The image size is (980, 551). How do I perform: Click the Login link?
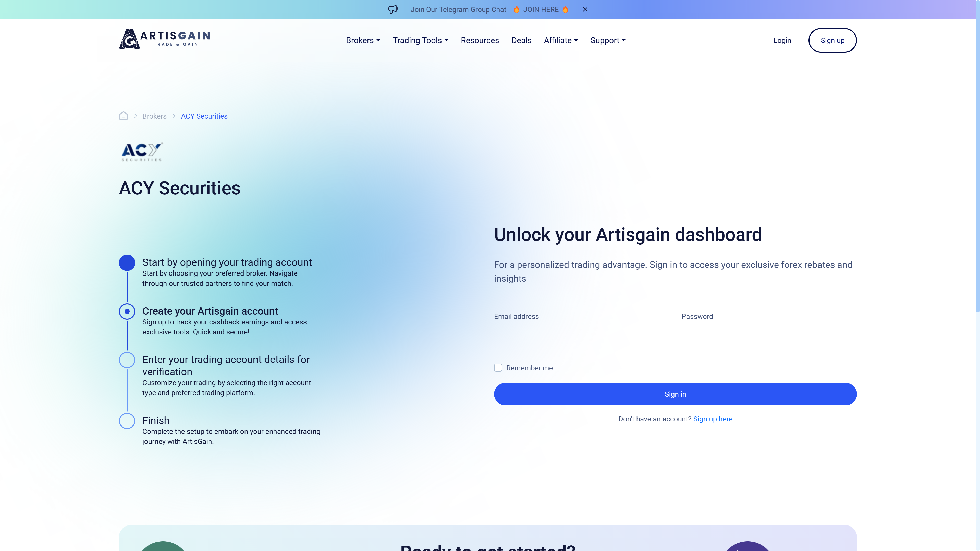click(782, 40)
